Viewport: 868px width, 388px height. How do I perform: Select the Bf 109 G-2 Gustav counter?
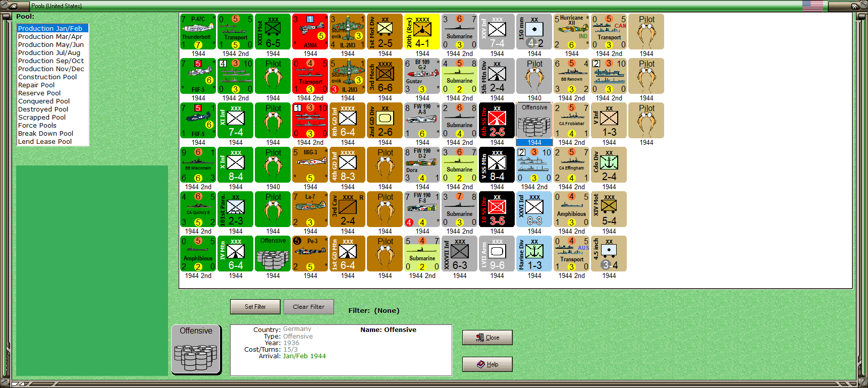pyautogui.click(x=422, y=76)
